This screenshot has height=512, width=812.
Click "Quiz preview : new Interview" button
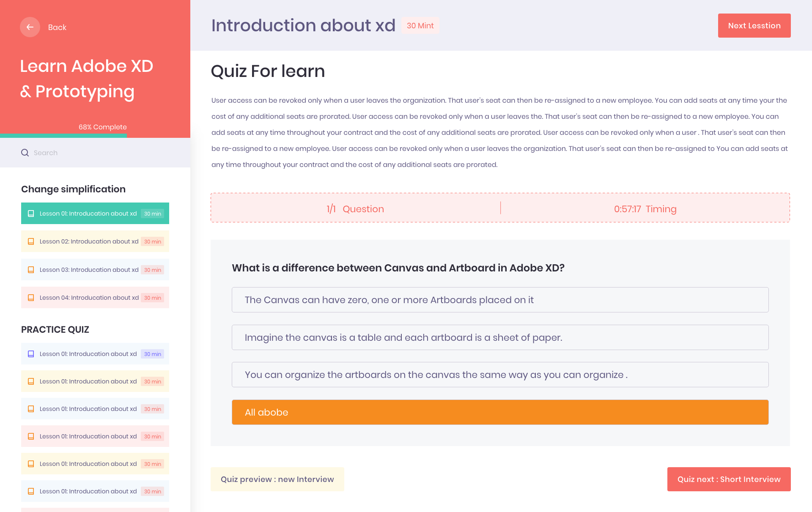(277, 479)
